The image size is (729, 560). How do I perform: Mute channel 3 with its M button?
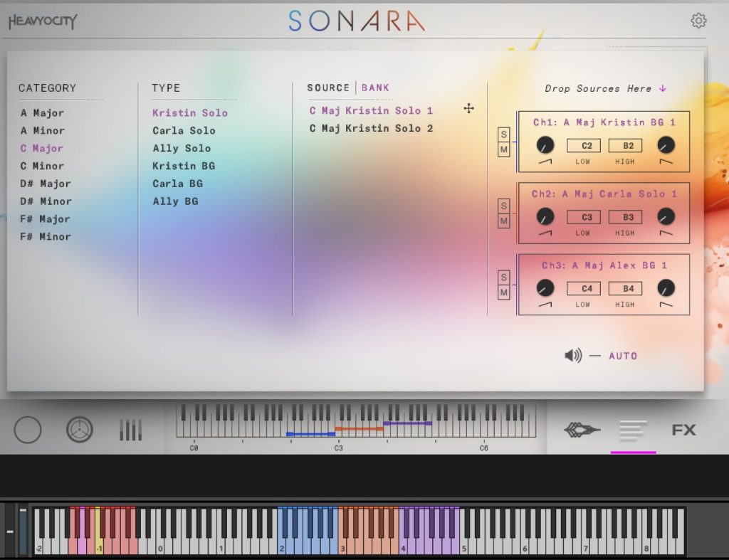pos(504,292)
